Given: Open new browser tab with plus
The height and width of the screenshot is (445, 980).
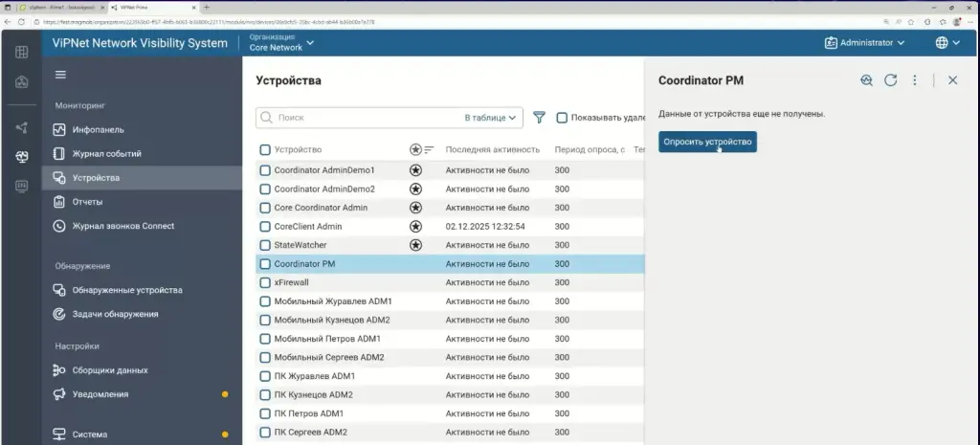Looking at the screenshot, I should pos(207,8).
